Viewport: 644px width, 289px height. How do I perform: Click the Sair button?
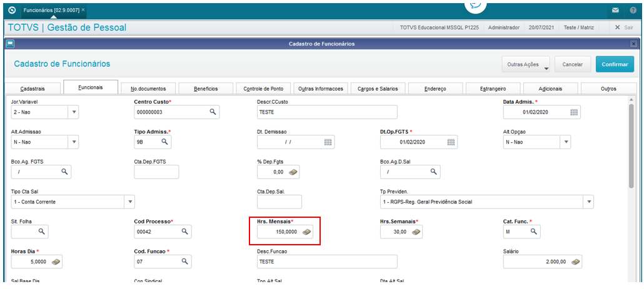623,27
